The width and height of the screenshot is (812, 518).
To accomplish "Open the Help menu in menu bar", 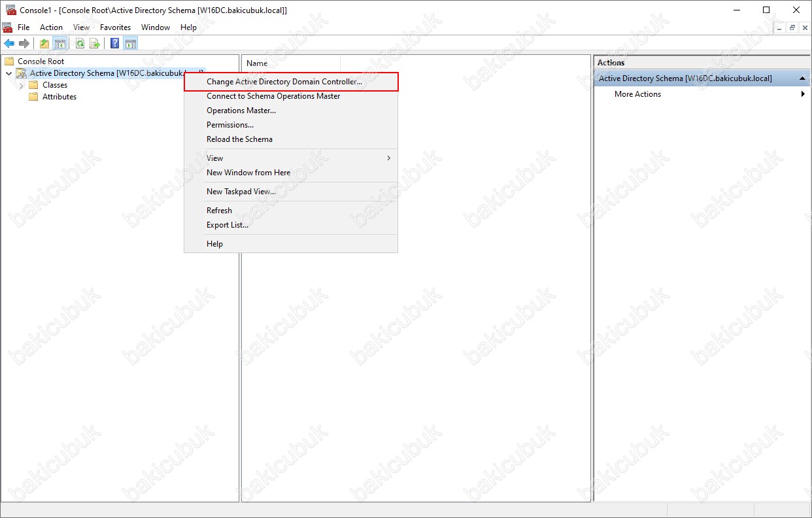I will 188,27.
